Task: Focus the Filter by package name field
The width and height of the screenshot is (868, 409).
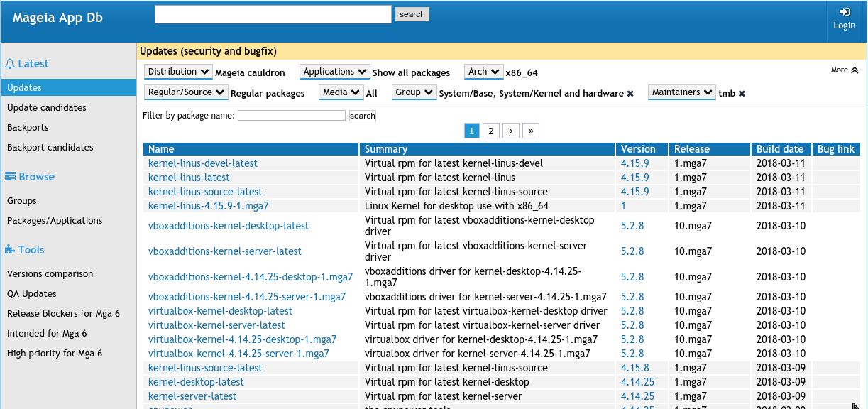Action: (292, 116)
